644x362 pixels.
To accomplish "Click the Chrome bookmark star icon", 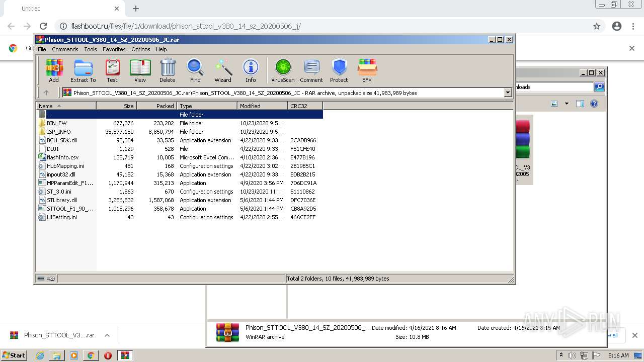I will [x=597, y=26].
